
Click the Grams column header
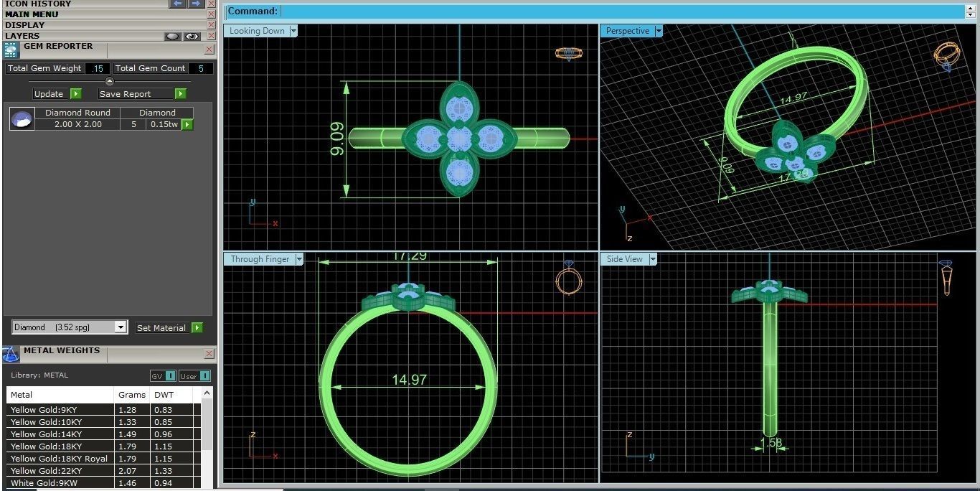coord(133,395)
